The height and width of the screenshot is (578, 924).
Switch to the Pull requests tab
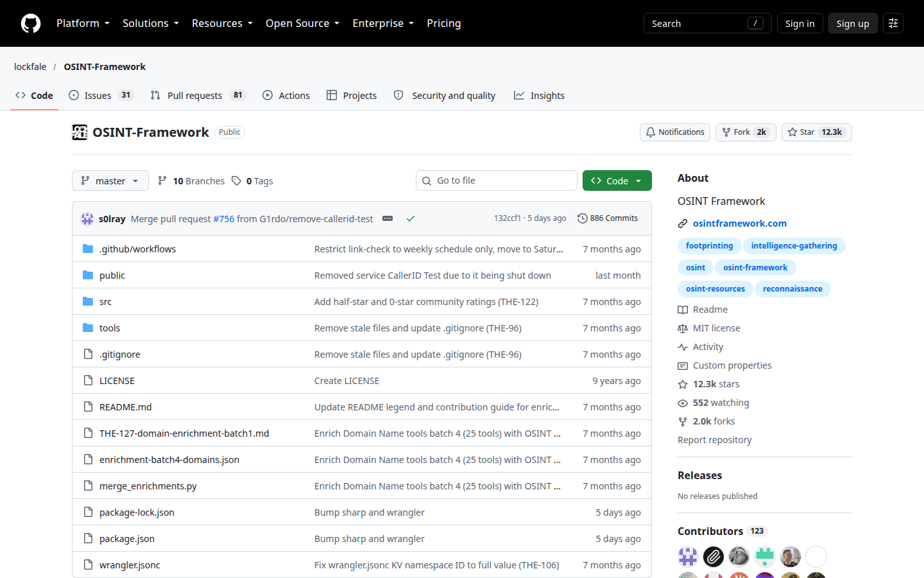(198, 95)
